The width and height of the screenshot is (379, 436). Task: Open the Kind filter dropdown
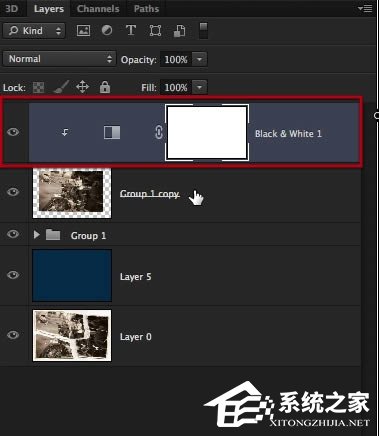pos(34,31)
